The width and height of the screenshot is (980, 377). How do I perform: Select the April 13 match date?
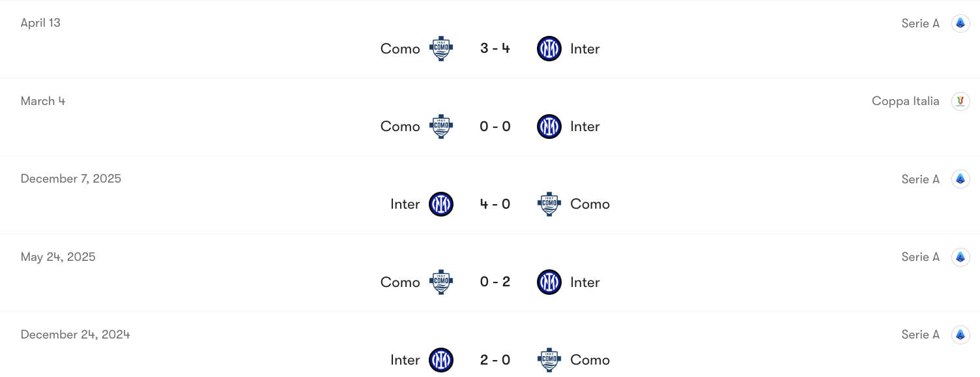pyautogui.click(x=40, y=22)
